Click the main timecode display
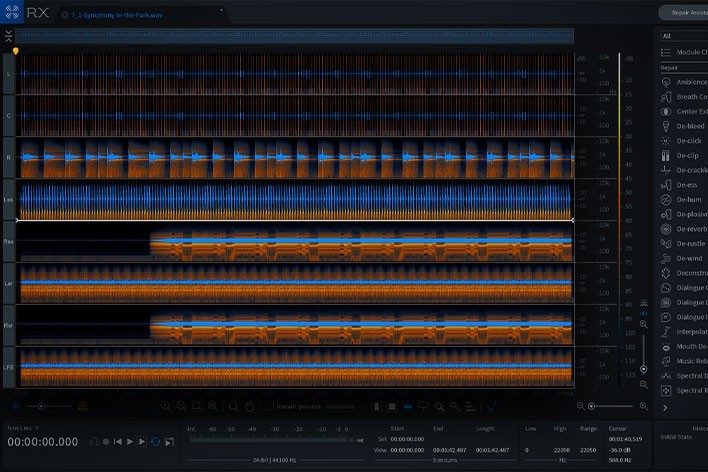708x472 pixels. pyautogui.click(x=43, y=442)
